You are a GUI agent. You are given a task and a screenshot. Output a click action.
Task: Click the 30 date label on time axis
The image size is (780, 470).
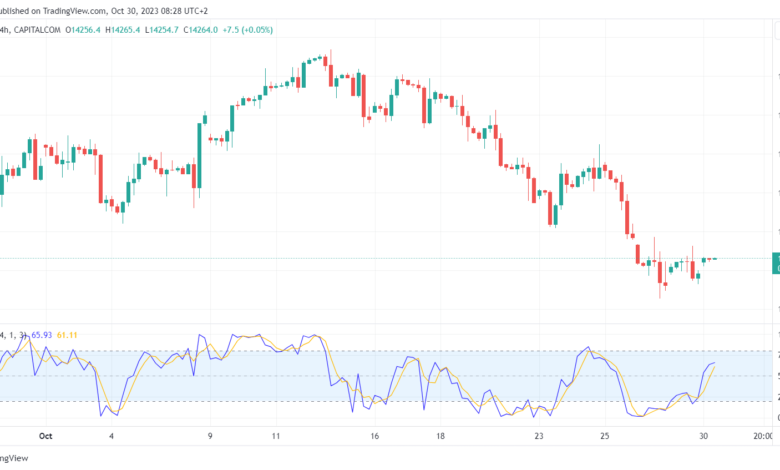pyautogui.click(x=703, y=436)
